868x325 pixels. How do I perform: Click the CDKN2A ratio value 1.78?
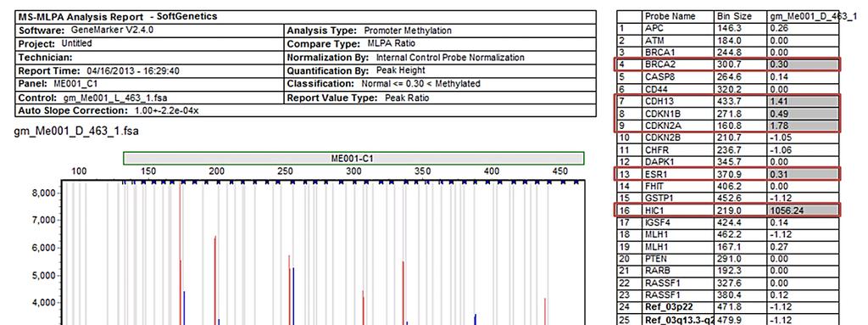[x=803, y=126]
